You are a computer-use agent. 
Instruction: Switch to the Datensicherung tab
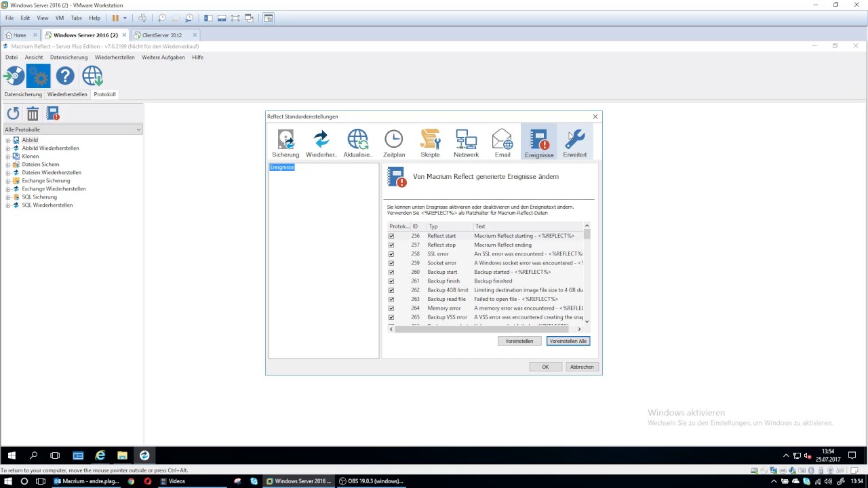point(23,94)
